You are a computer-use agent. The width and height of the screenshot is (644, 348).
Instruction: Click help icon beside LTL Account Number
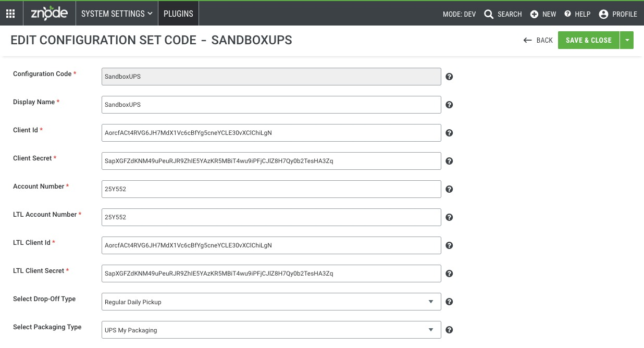point(449,217)
